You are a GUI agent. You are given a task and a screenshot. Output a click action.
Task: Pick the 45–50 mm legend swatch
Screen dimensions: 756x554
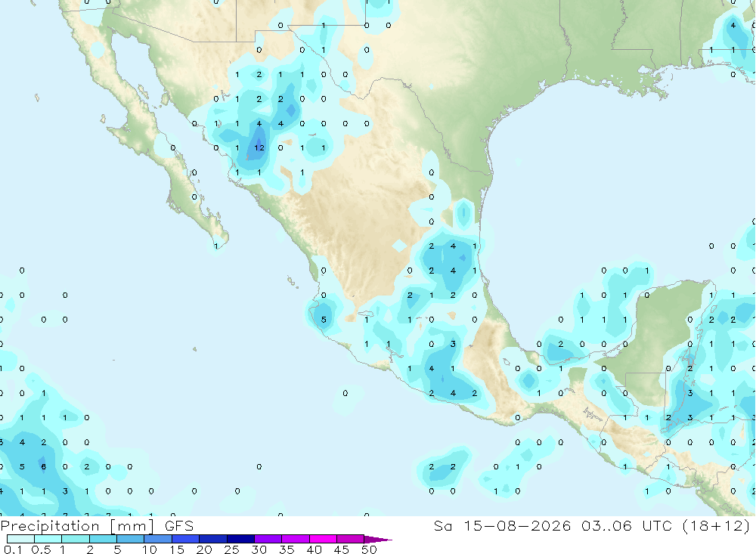pyautogui.click(x=350, y=539)
